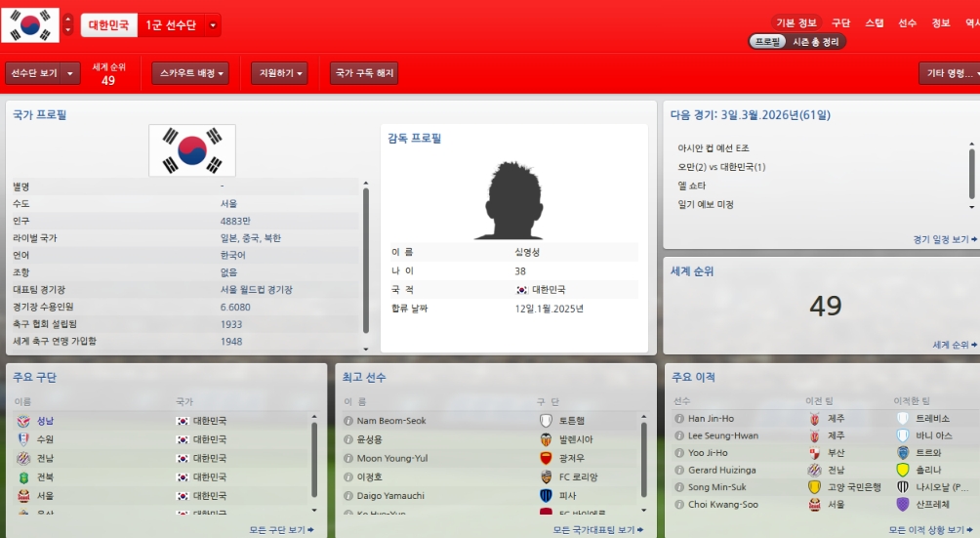Click the 국가 프로필 list scrollbar

click(x=366, y=261)
